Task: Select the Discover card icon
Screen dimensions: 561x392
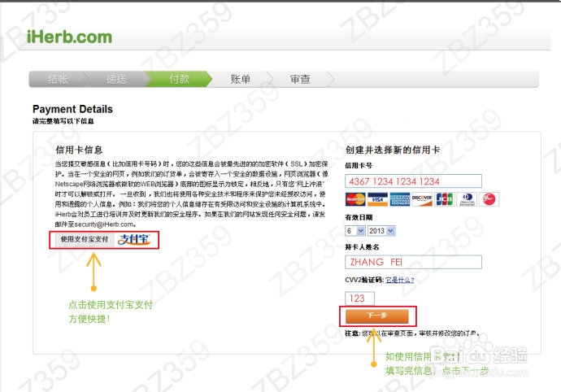Action: (422, 199)
